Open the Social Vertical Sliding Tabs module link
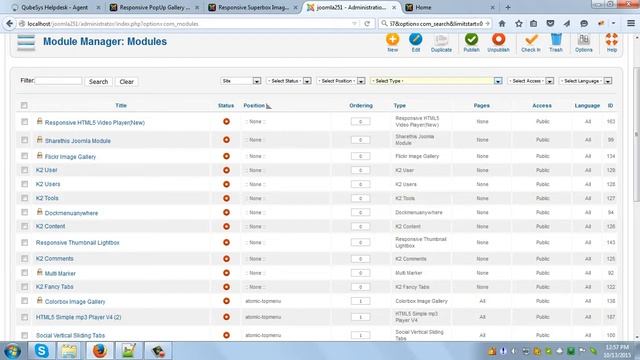This screenshot has width=640, height=360. [x=70, y=335]
